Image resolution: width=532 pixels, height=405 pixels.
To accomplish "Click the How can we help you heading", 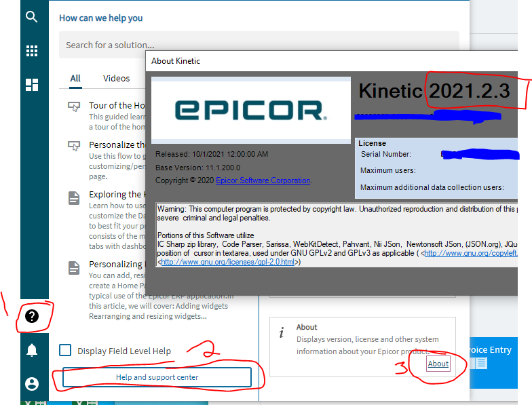I will coord(100,18).
